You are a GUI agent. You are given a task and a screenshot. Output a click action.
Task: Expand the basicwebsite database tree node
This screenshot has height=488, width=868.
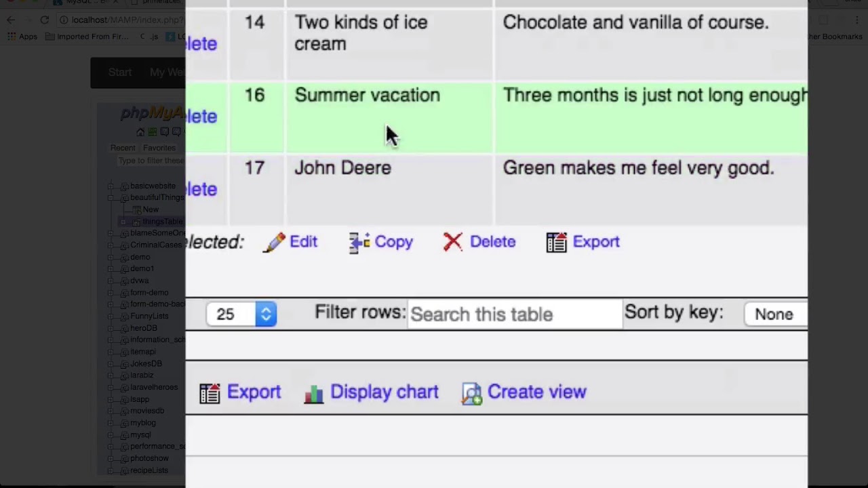click(111, 186)
